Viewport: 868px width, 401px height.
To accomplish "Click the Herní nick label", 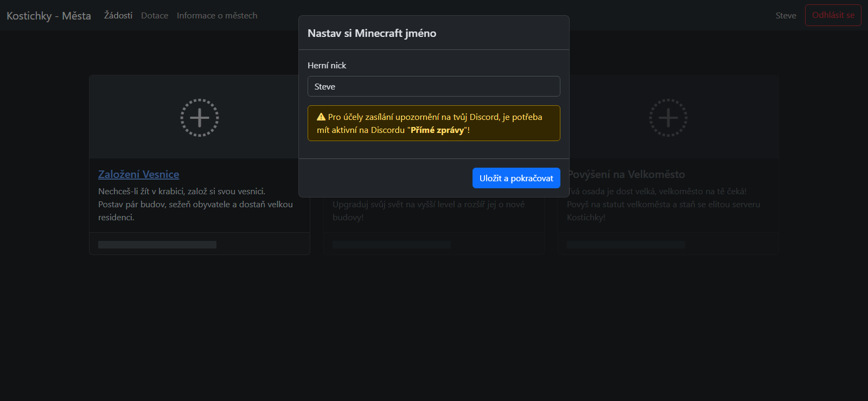I will click(327, 65).
